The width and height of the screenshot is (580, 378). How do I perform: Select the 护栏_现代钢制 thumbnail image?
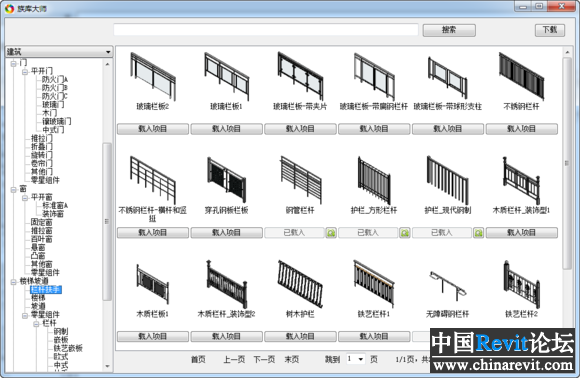[448, 180]
